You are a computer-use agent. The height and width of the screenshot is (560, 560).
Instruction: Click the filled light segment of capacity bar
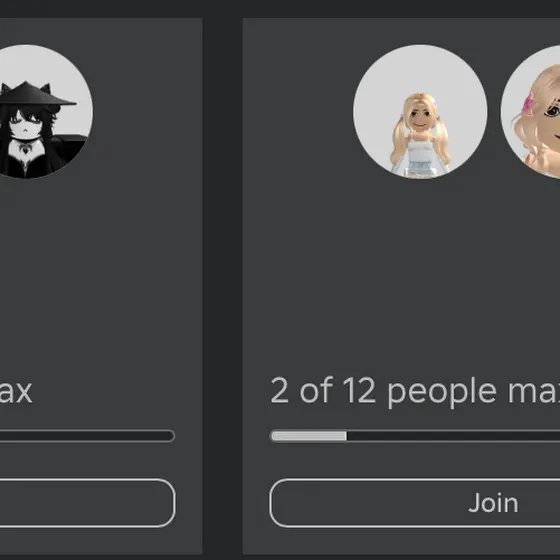(309, 436)
